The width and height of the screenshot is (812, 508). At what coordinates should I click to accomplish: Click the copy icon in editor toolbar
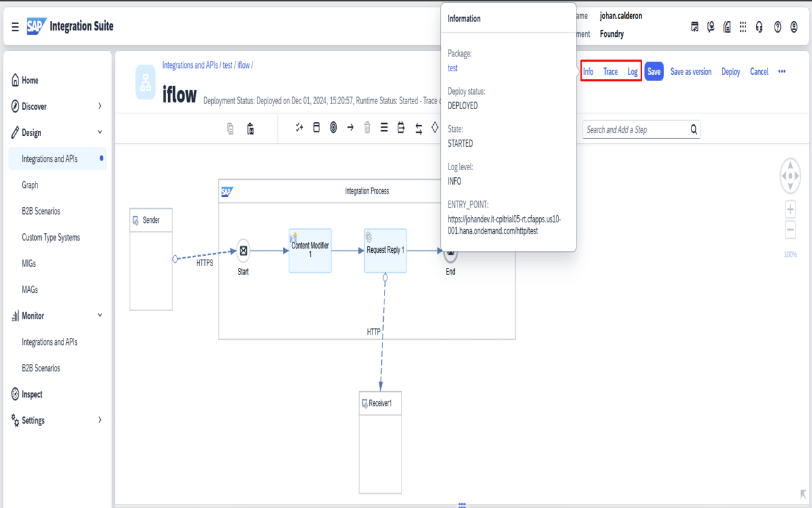coord(230,129)
